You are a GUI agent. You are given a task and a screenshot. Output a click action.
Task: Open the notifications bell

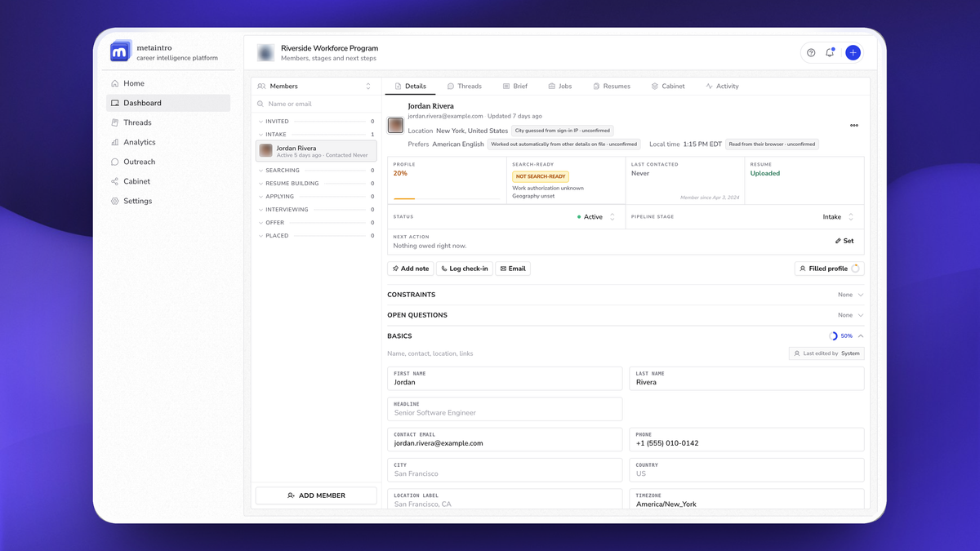click(830, 52)
